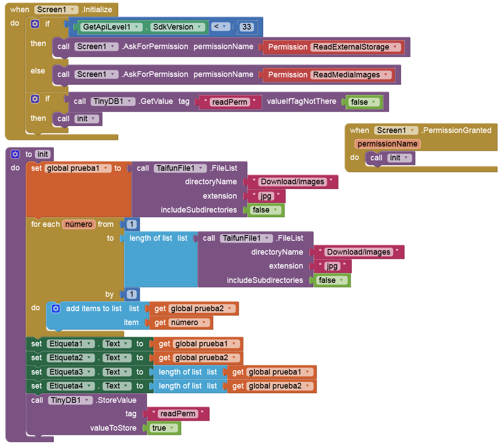Click the 'readPerm' text in StoreValue tag
This screenshot has height=448, width=502.
178,414
